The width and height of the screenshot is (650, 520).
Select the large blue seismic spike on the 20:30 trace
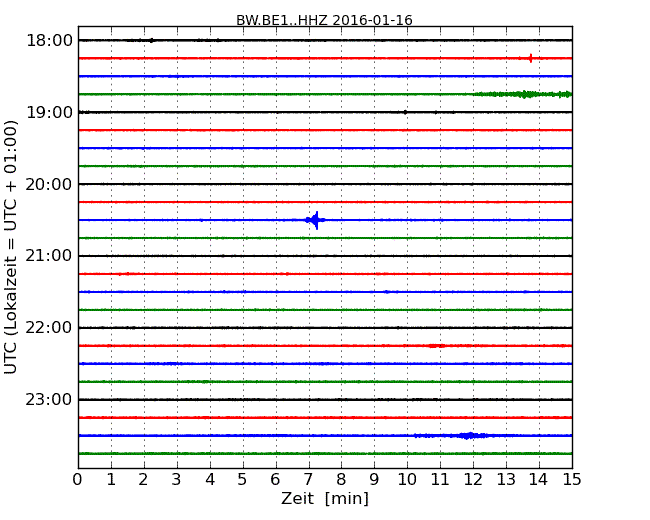coord(316,220)
